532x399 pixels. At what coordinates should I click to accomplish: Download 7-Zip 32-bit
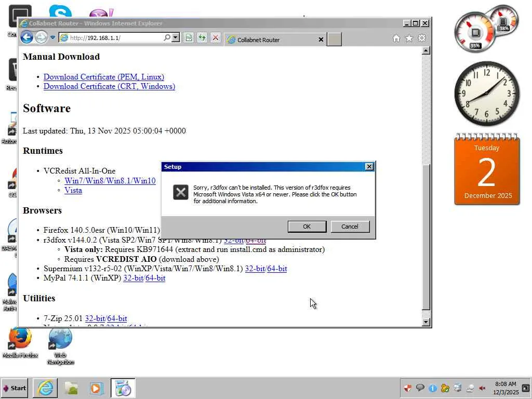(x=95, y=318)
